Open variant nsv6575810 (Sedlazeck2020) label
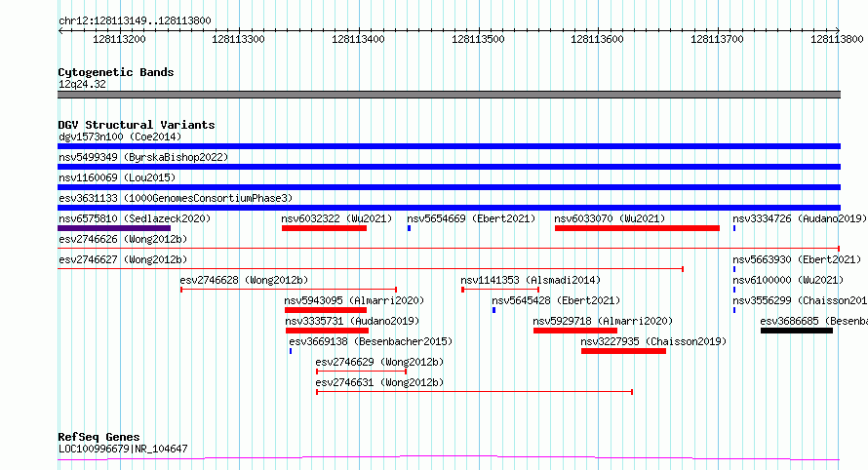 click(x=135, y=218)
